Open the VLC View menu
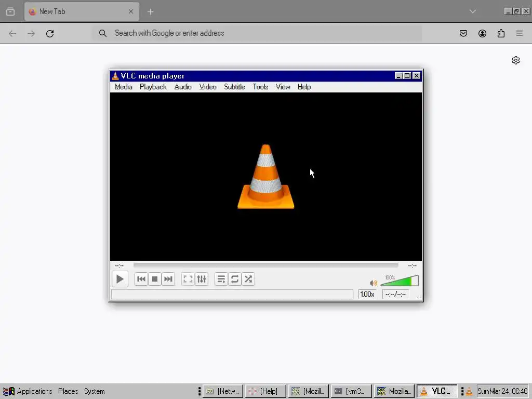Image resolution: width=532 pixels, height=399 pixels. point(283,87)
